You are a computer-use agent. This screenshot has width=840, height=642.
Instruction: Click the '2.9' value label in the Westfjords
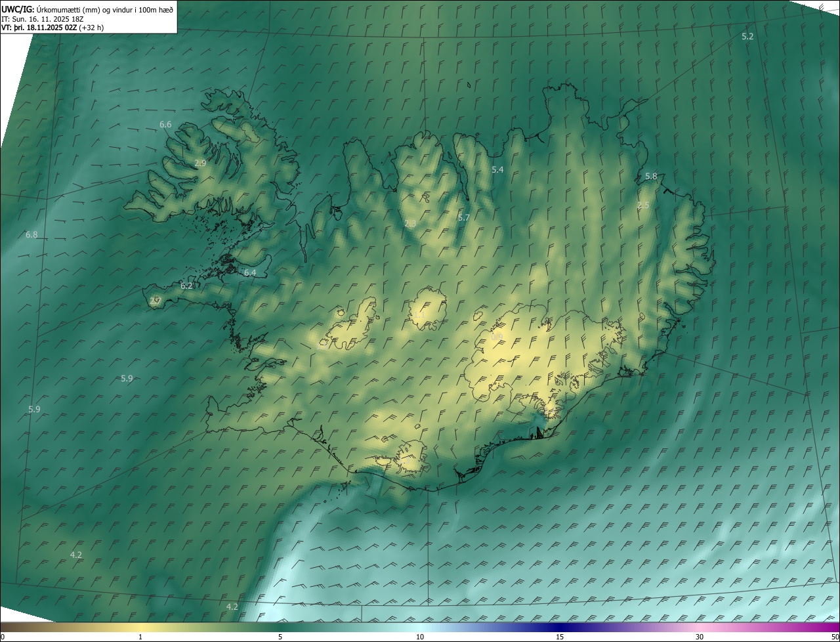200,163
